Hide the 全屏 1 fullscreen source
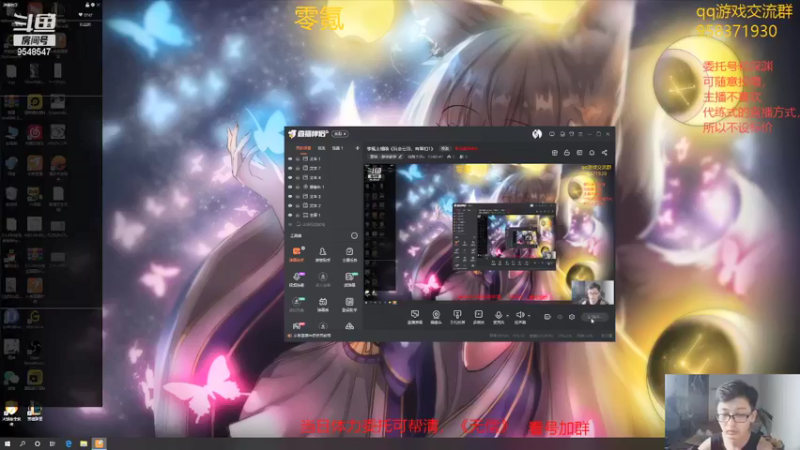Screen dimensions: 800x450 (290, 215)
